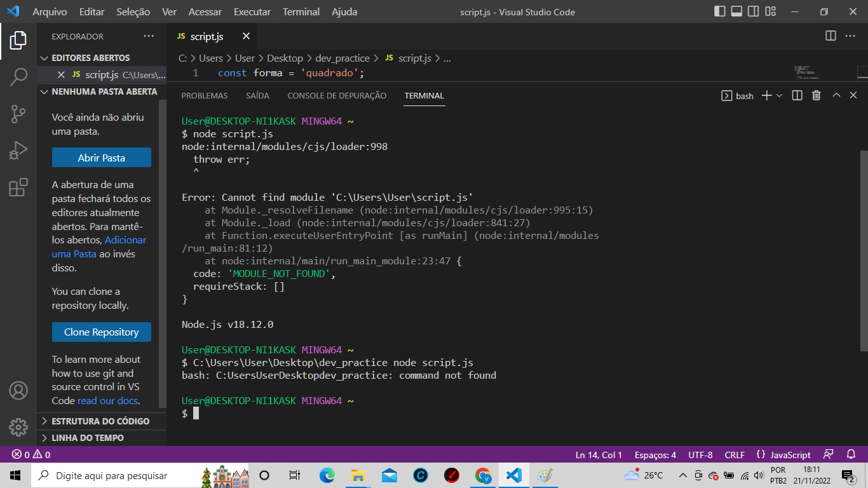
Task: Click the Clone Repository button
Action: pos(102,332)
